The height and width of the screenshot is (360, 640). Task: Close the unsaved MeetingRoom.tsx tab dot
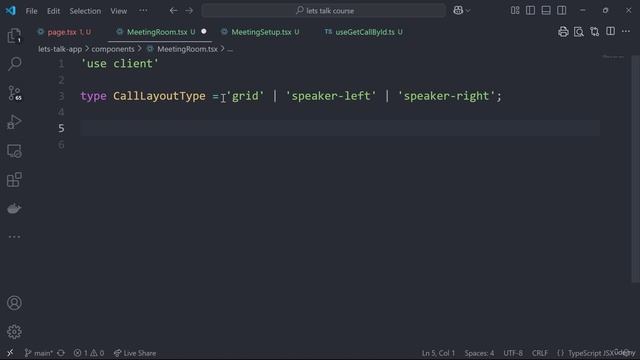tap(204, 31)
